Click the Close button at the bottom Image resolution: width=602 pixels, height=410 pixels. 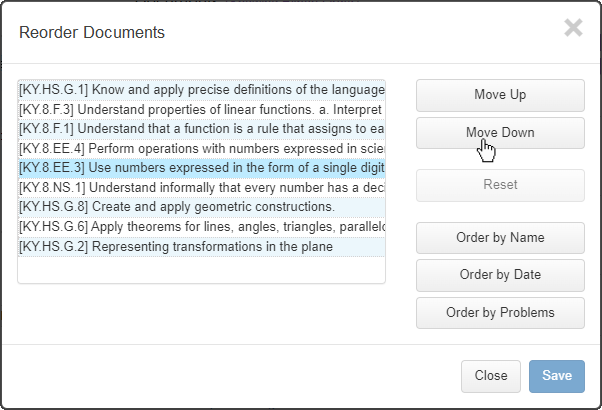click(491, 376)
